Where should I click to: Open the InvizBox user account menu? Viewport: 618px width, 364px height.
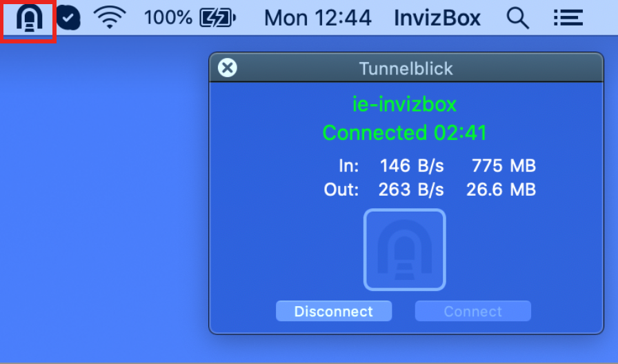(x=437, y=18)
